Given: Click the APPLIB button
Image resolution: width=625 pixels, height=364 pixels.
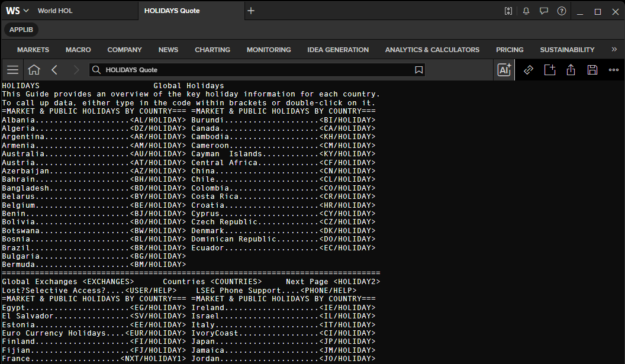Looking at the screenshot, I should click(21, 30).
